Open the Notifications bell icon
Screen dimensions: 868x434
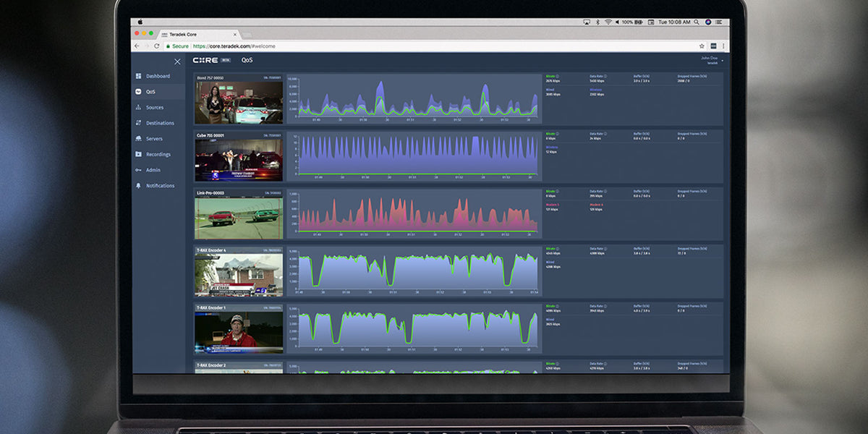click(x=138, y=186)
